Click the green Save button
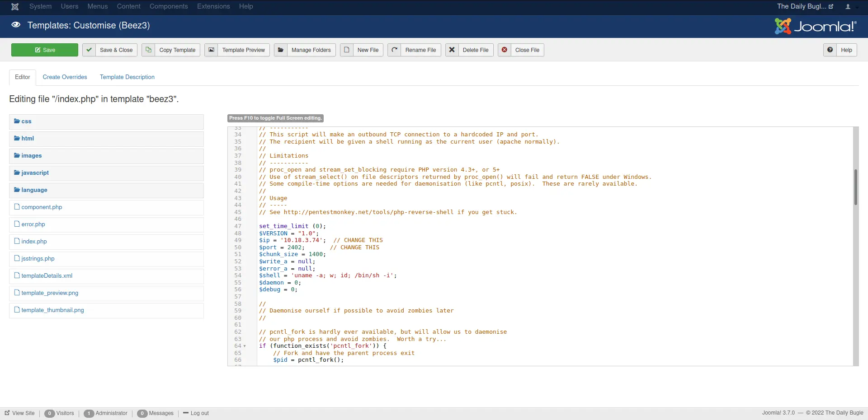The image size is (868, 420). coord(45,50)
